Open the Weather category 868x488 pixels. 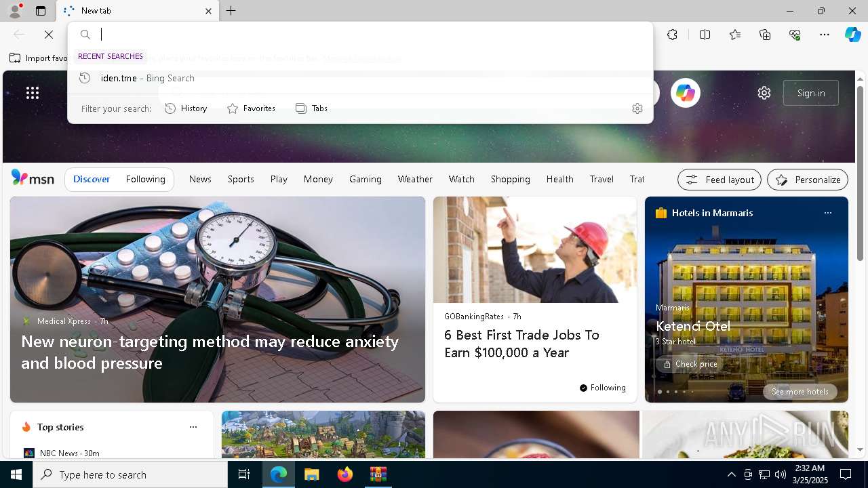(415, 179)
